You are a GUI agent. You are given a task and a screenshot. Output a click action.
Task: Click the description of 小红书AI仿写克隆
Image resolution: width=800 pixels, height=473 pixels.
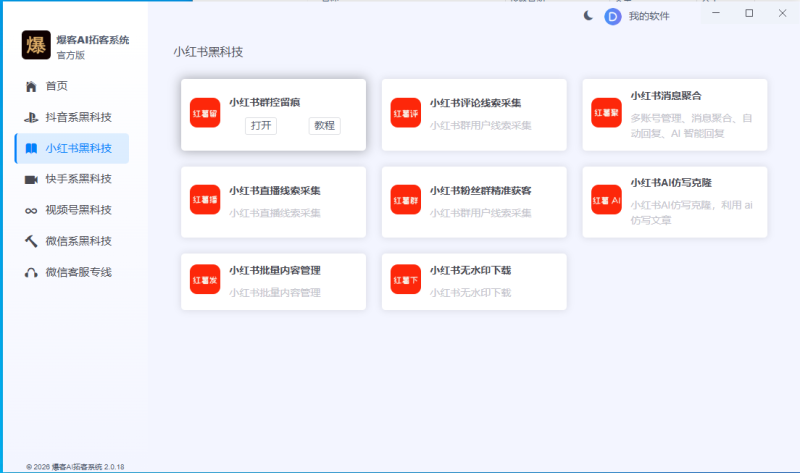click(x=691, y=213)
